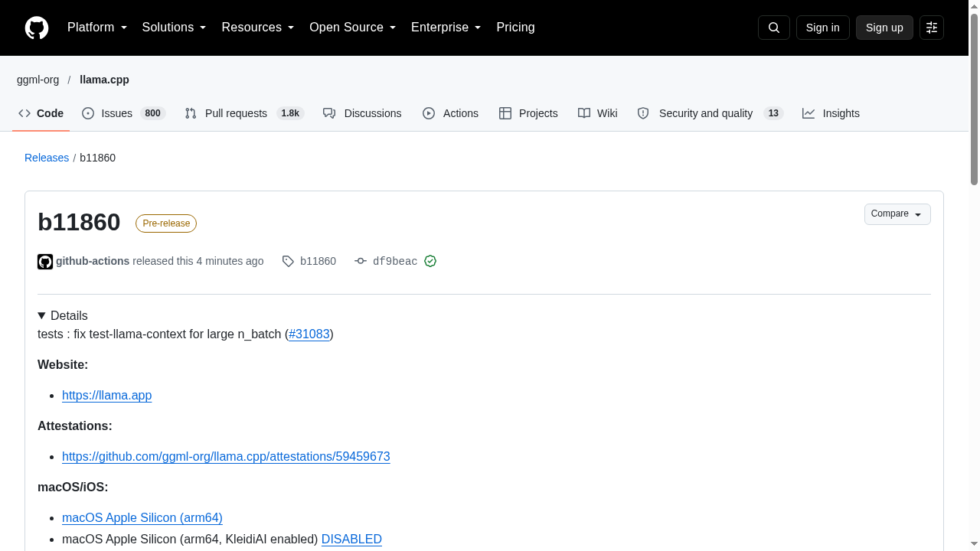Screen dimensions: 980x551
Task: Show the green verified checkmark status
Action: (430, 262)
